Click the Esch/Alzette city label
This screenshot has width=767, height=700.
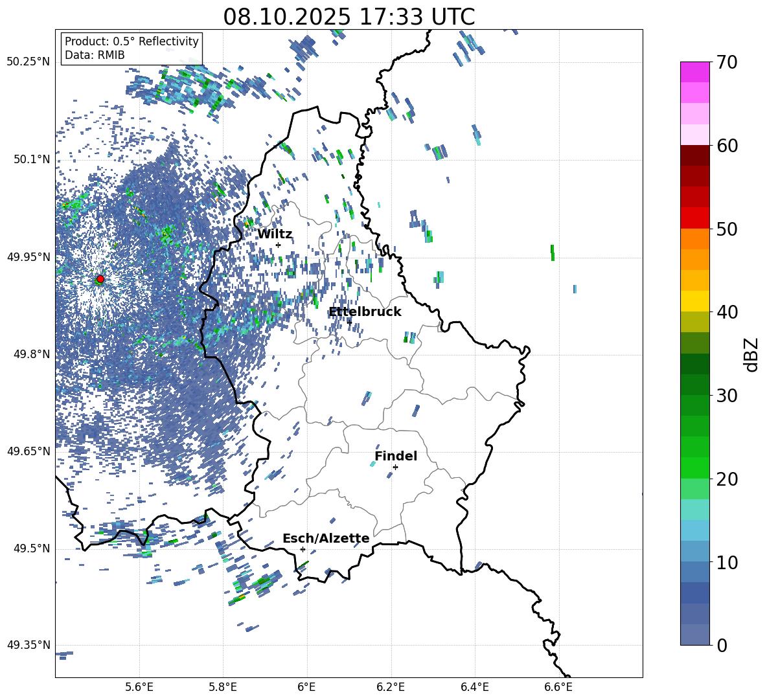pos(326,538)
